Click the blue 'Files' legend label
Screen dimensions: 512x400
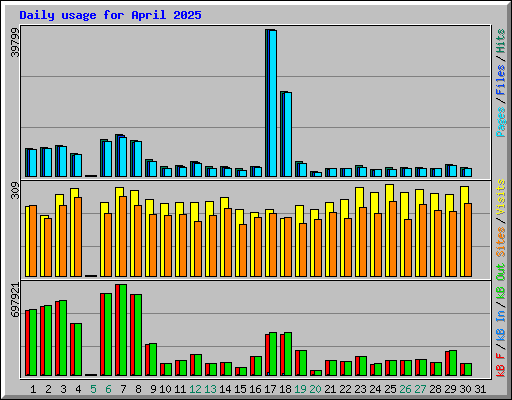501,80
